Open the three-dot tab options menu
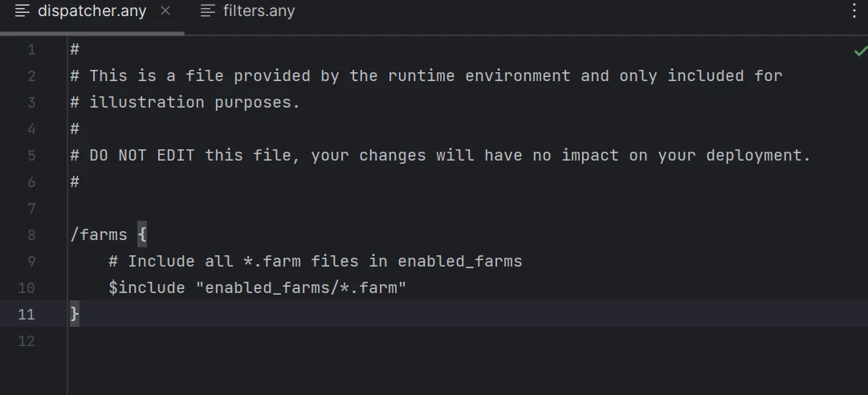The height and width of the screenshot is (395, 868). pyautogui.click(x=854, y=11)
